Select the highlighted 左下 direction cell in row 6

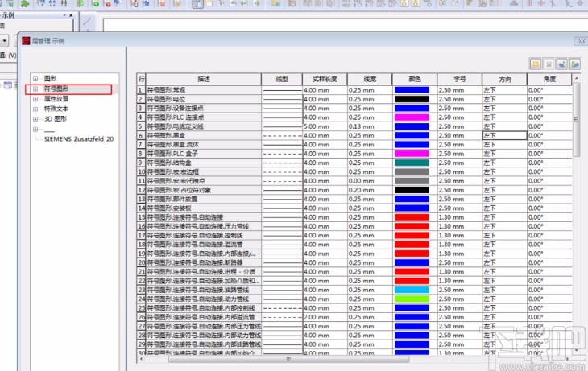(504, 135)
